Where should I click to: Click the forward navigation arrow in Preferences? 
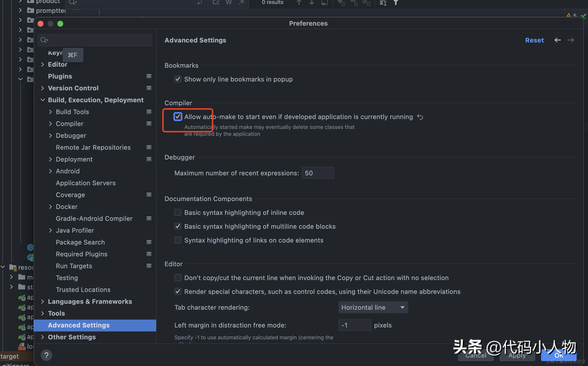(x=571, y=40)
